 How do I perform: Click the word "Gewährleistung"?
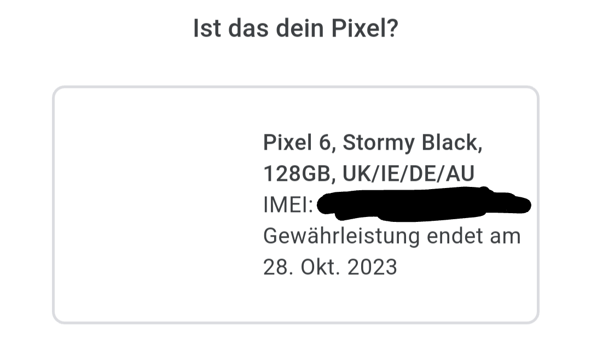341,237
